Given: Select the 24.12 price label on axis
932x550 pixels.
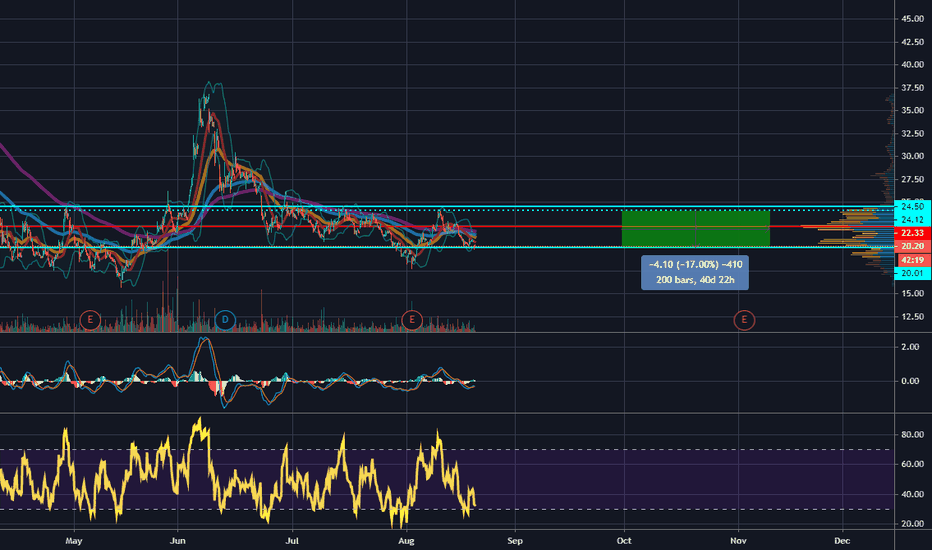Looking at the screenshot, I should pos(912,219).
